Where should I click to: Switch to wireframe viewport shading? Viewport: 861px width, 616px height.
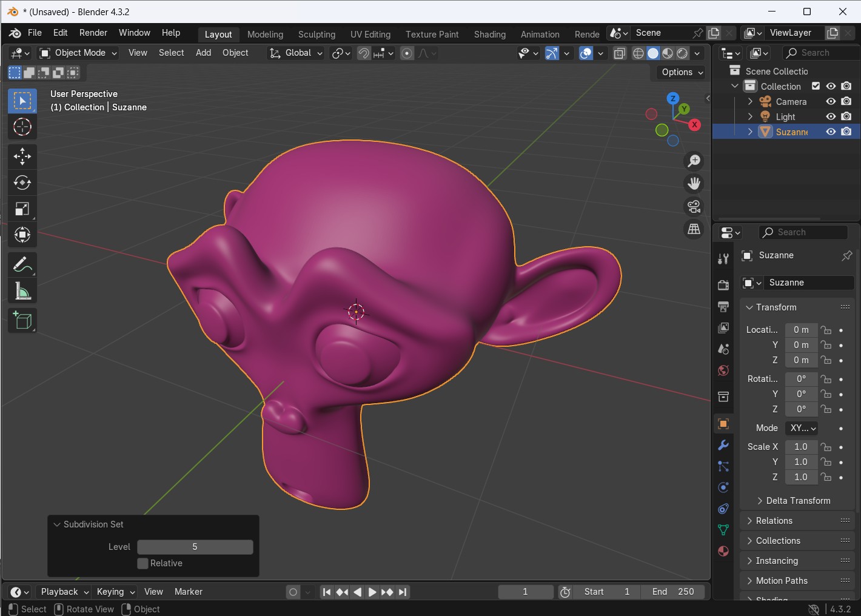click(x=638, y=53)
